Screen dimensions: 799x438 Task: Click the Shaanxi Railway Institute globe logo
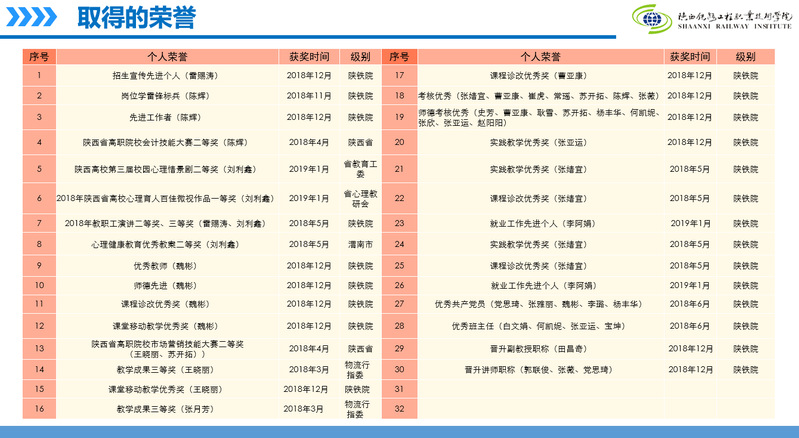[x=652, y=17]
